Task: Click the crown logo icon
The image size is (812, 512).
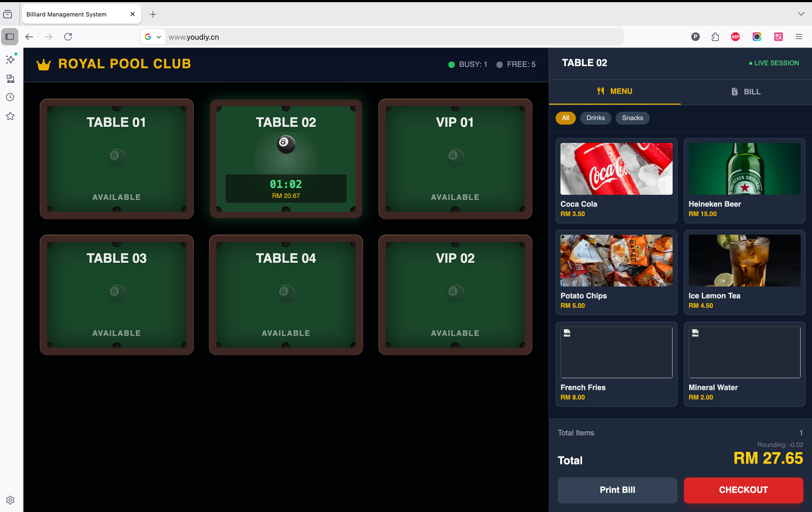Action: coord(43,64)
